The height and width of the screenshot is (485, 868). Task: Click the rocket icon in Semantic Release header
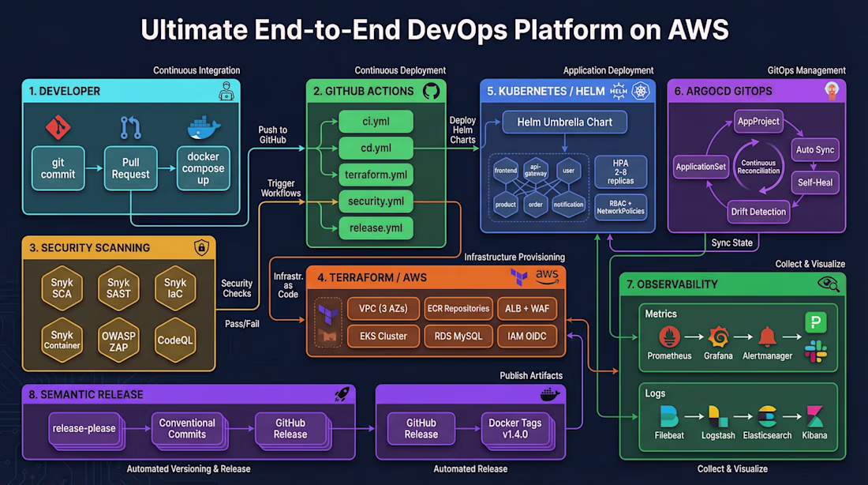[342, 394]
